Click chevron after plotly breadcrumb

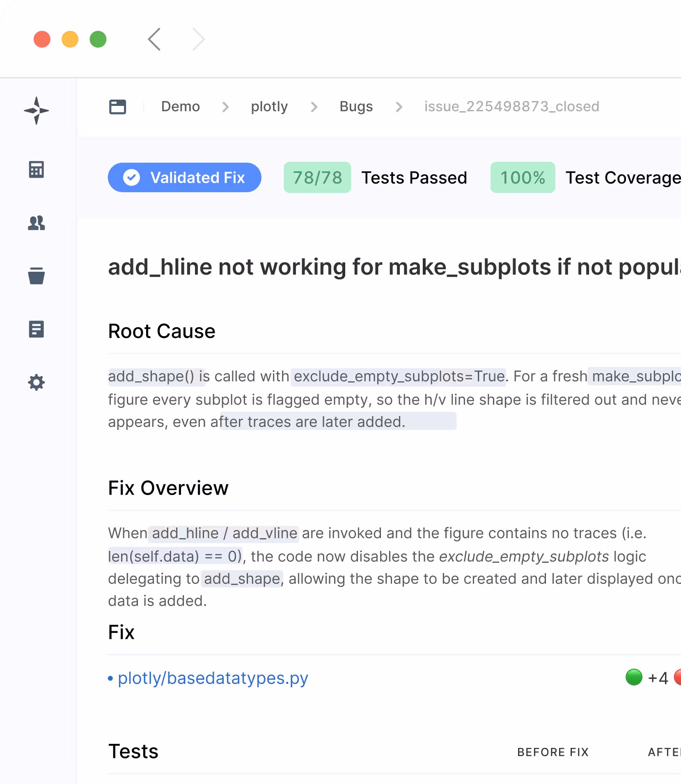coord(314,107)
